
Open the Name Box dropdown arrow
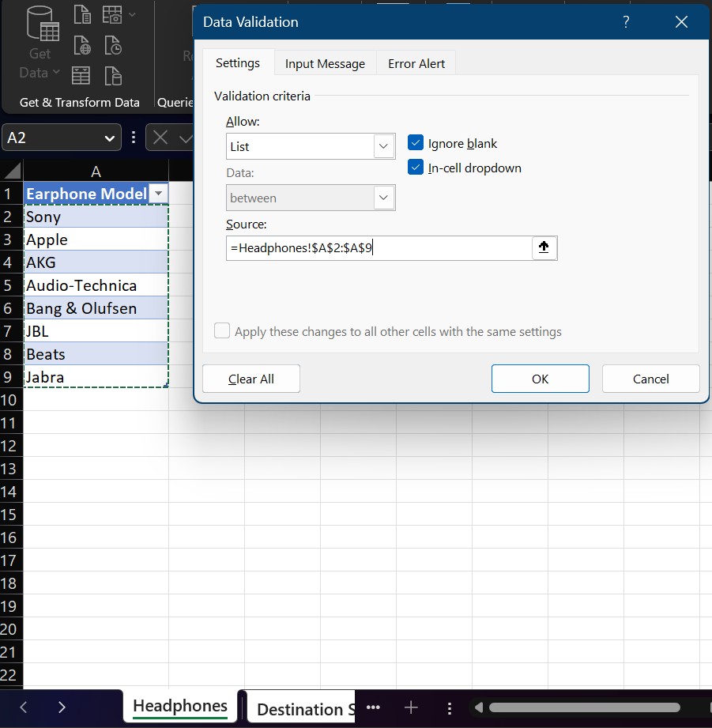tap(110, 138)
